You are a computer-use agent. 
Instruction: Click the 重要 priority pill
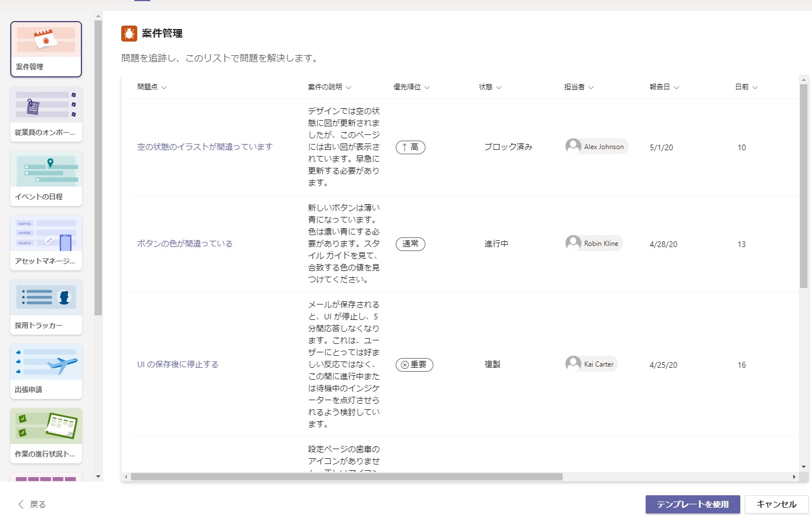[415, 365]
